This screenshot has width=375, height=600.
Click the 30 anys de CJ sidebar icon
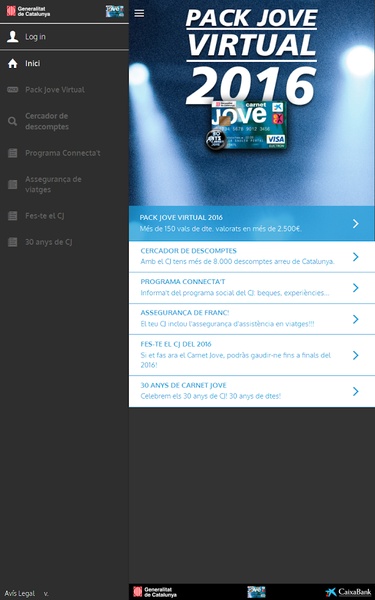[13, 242]
